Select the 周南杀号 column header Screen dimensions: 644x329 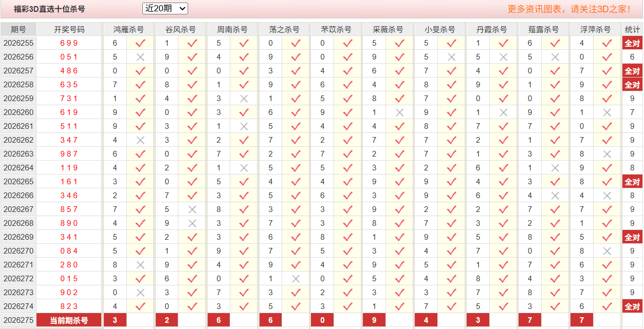(232, 29)
